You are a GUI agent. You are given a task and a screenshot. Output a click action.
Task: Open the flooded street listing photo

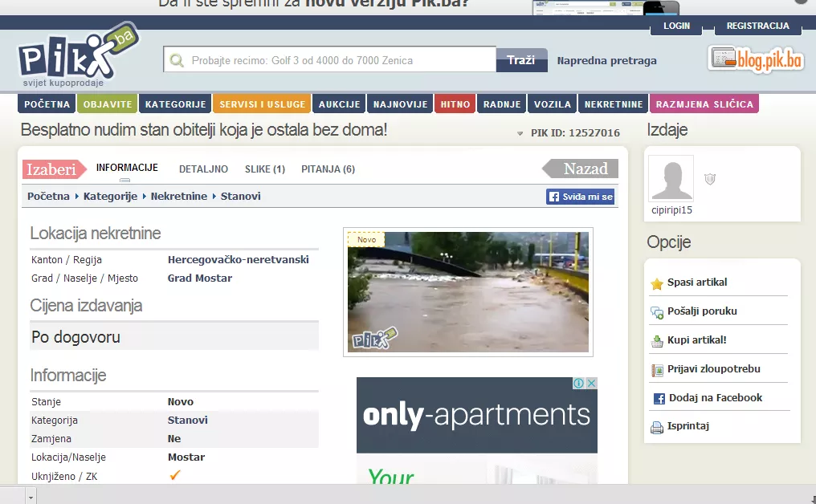[467, 291]
